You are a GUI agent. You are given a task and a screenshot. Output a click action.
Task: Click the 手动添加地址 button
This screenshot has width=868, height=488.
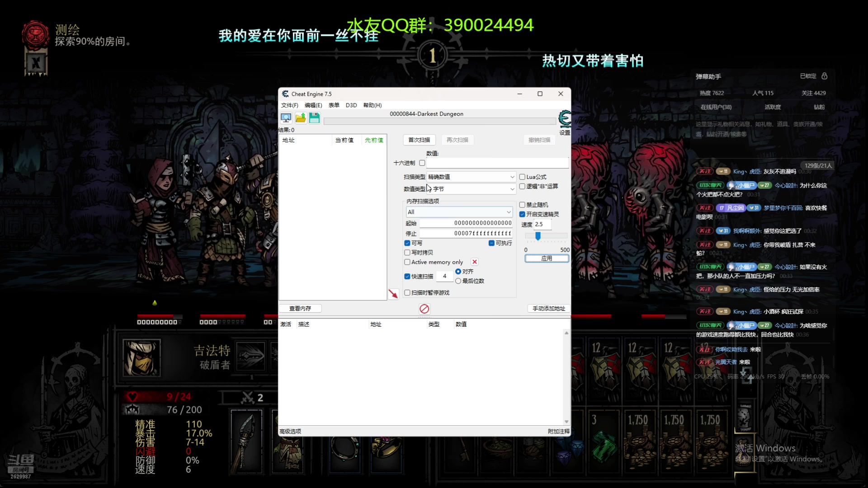tap(549, 309)
